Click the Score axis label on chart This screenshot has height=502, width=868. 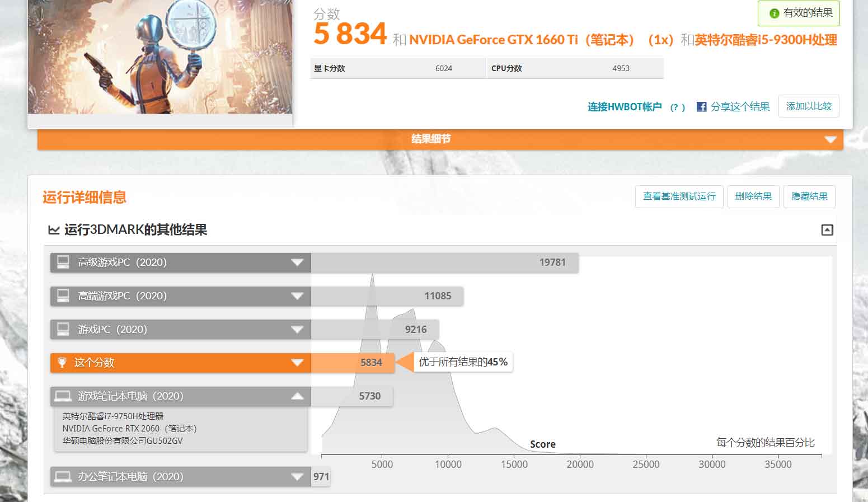point(543,444)
